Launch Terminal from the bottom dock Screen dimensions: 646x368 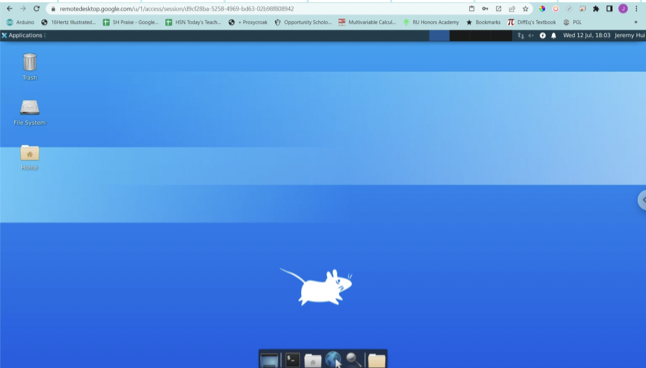(293, 360)
